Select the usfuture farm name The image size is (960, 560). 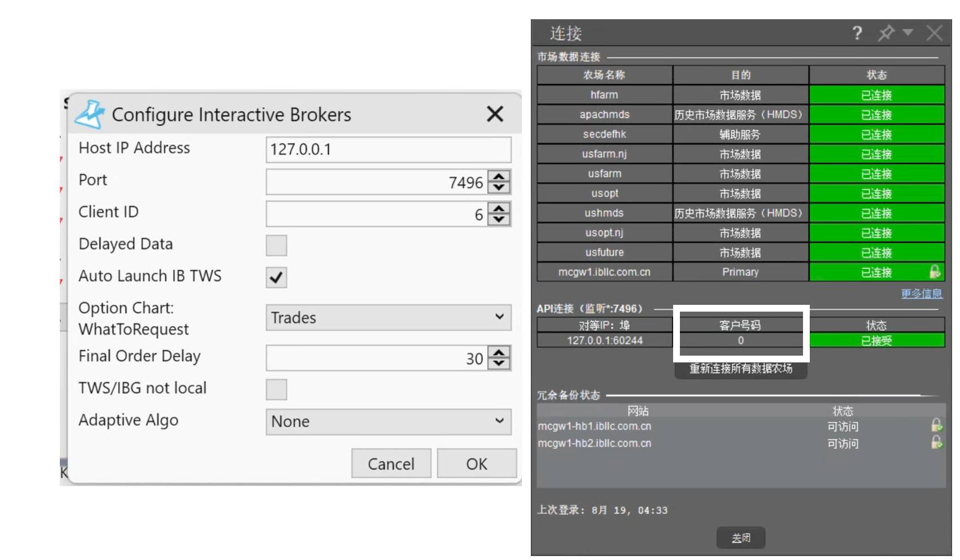click(604, 252)
